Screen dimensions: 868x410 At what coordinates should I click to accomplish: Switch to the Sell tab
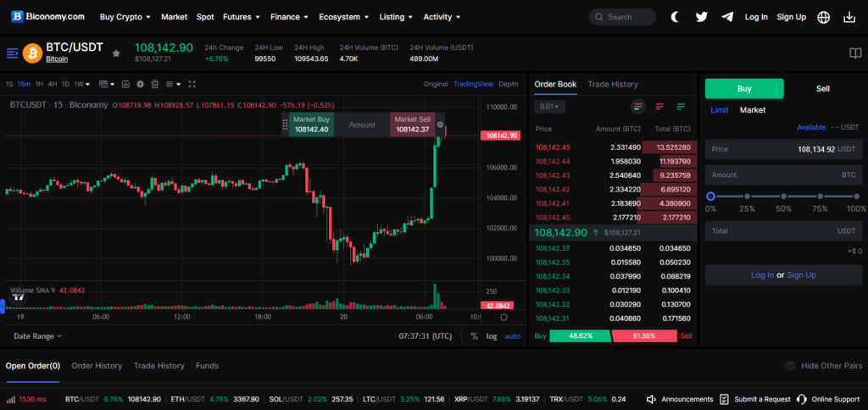(x=823, y=89)
